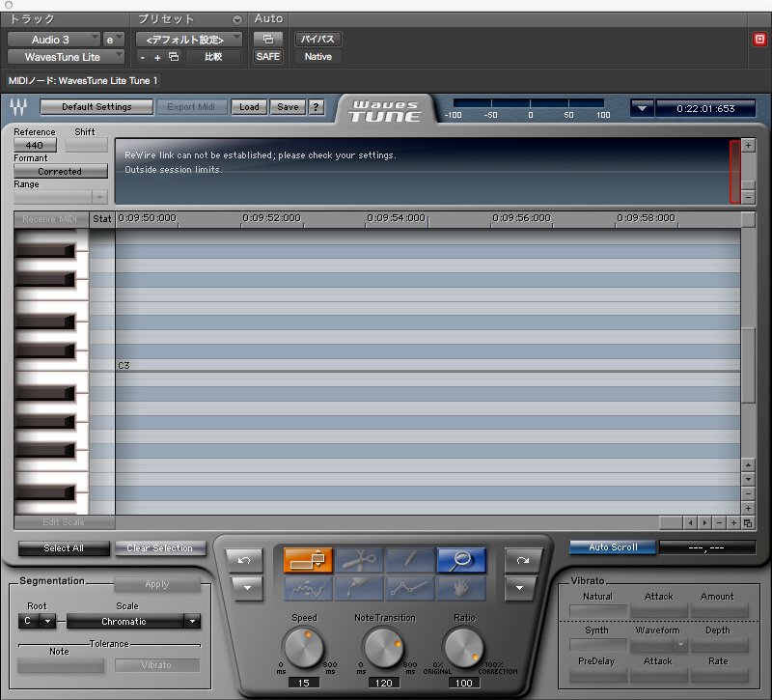Open the Range dropdown
This screenshot has width=772, height=700.
click(x=60, y=197)
